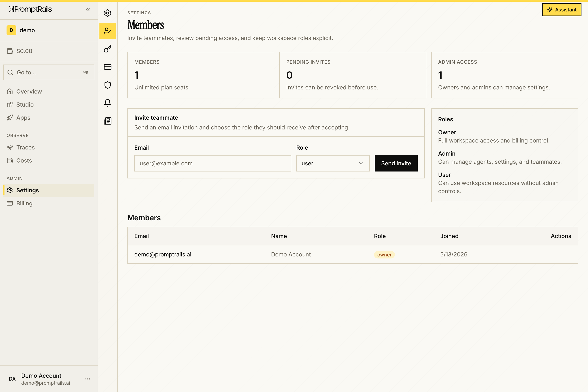Click the search magnifier icon in Go to
The width and height of the screenshot is (588, 392).
click(x=10, y=72)
